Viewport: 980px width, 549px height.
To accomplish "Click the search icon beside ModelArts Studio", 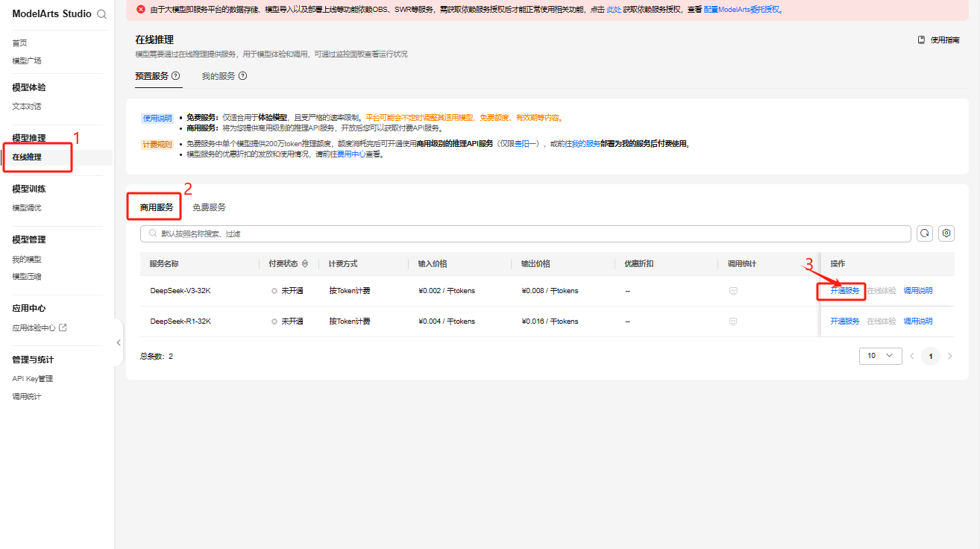I will pos(102,14).
